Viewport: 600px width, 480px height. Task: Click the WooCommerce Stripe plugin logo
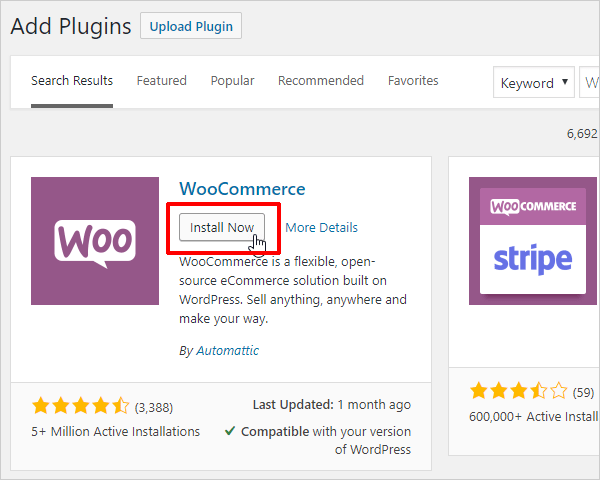click(x=533, y=241)
